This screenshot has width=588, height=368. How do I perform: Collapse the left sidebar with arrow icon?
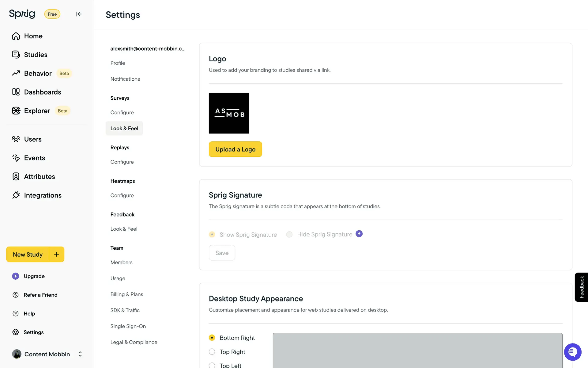[79, 14]
